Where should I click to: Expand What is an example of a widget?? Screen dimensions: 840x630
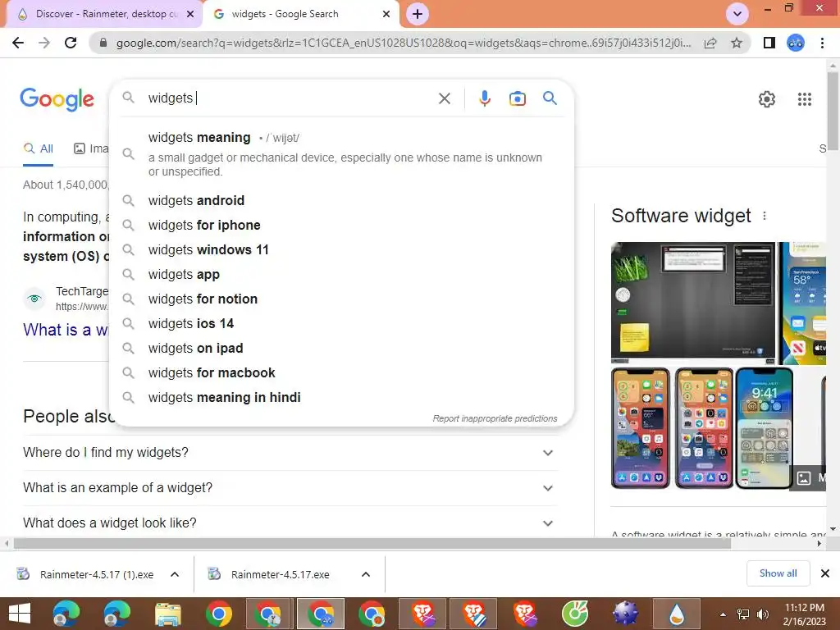coord(290,488)
